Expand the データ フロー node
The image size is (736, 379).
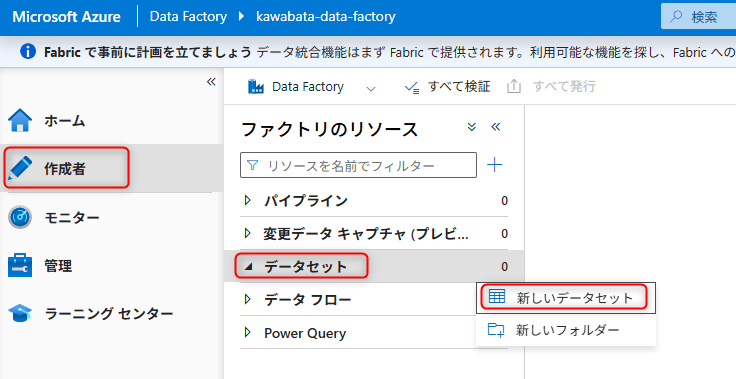[x=248, y=299]
